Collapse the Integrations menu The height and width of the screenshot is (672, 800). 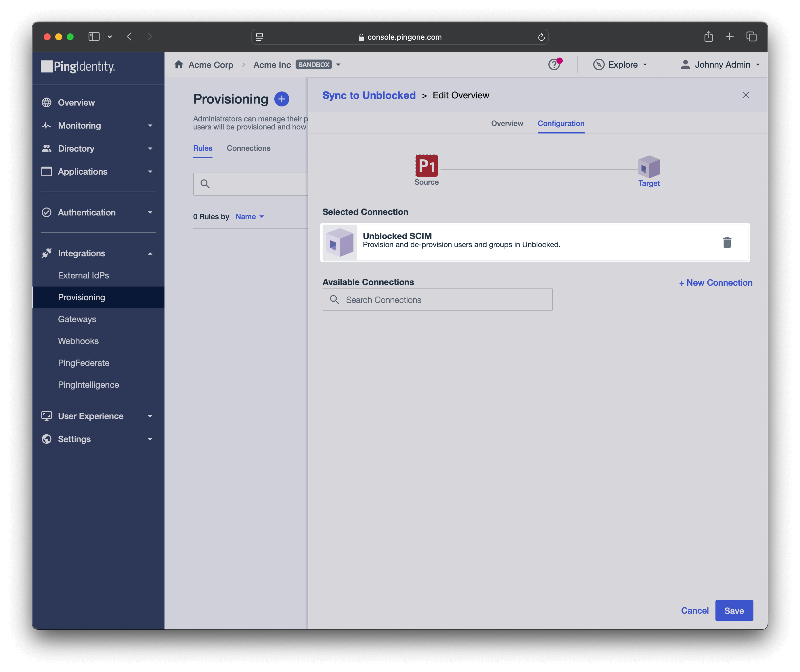(x=150, y=253)
